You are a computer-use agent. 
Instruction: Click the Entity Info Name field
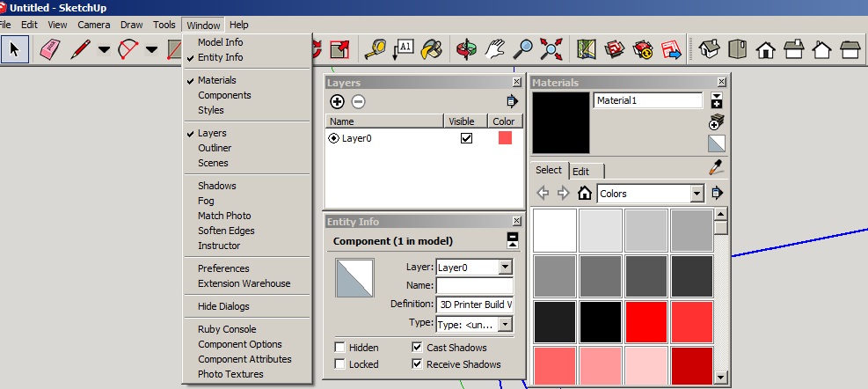point(475,286)
